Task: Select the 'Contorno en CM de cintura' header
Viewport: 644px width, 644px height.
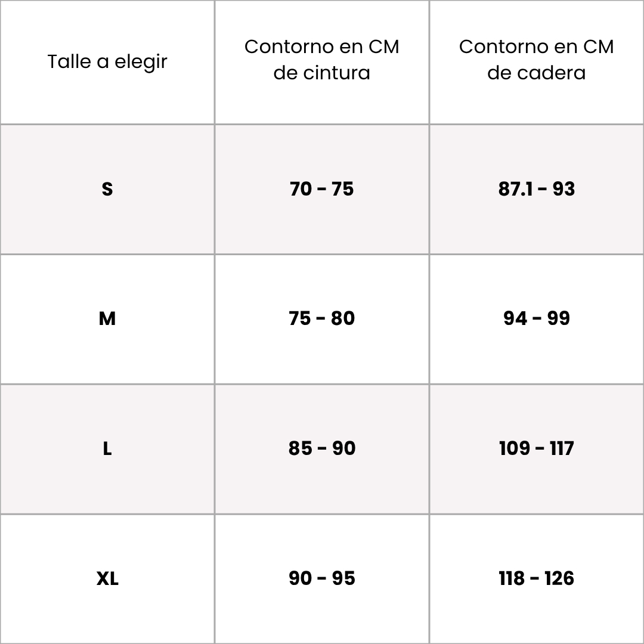Action: click(321, 60)
